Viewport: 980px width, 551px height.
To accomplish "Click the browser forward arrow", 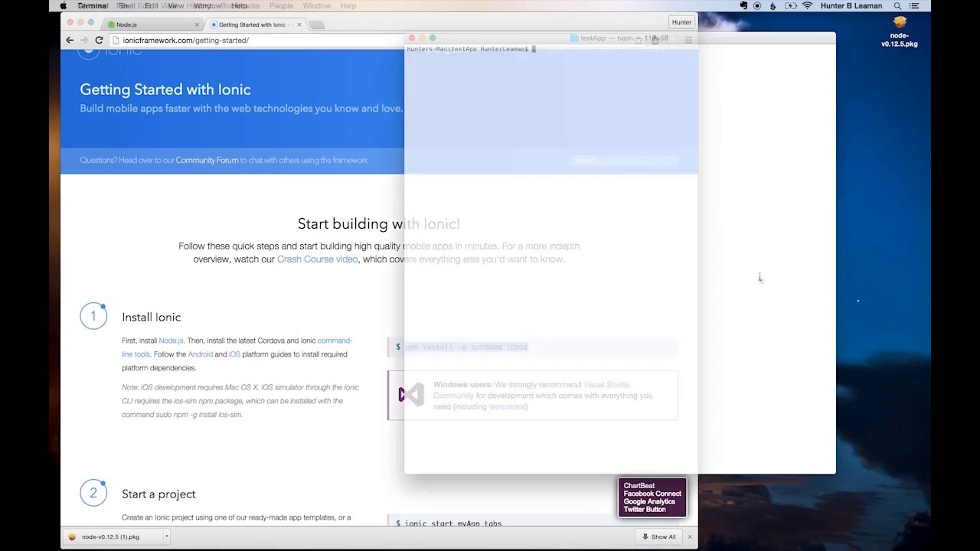I will tap(84, 40).
